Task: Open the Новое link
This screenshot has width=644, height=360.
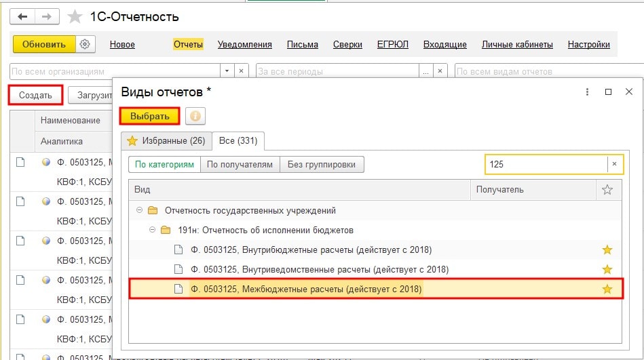Action: point(122,44)
